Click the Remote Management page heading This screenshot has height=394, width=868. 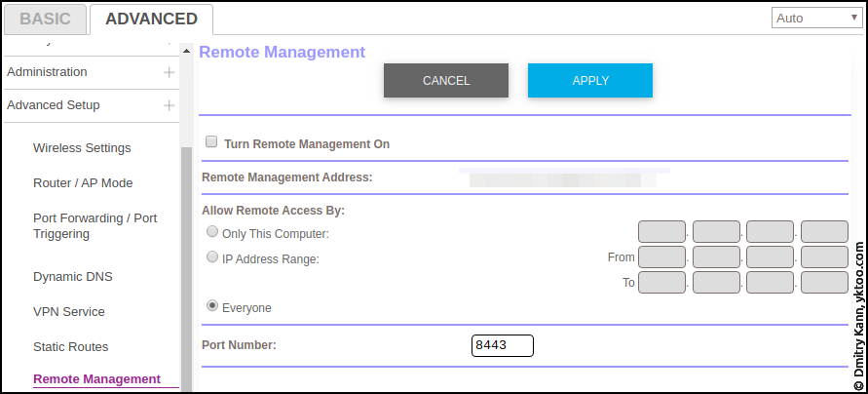click(282, 52)
